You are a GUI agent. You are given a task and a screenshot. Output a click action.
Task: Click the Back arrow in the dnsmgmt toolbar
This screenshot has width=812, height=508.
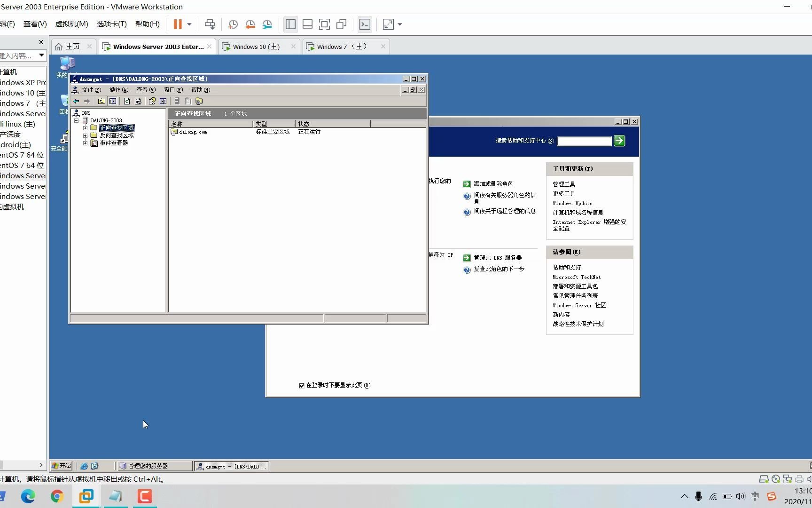pyautogui.click(x=76, y=101)
